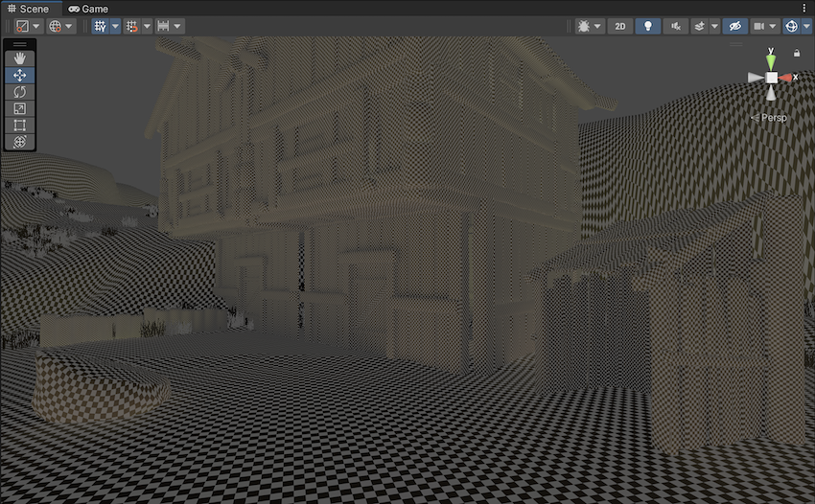815x504 pixels.
Task: Select the Transform tool
Action: tap(20, 142)
